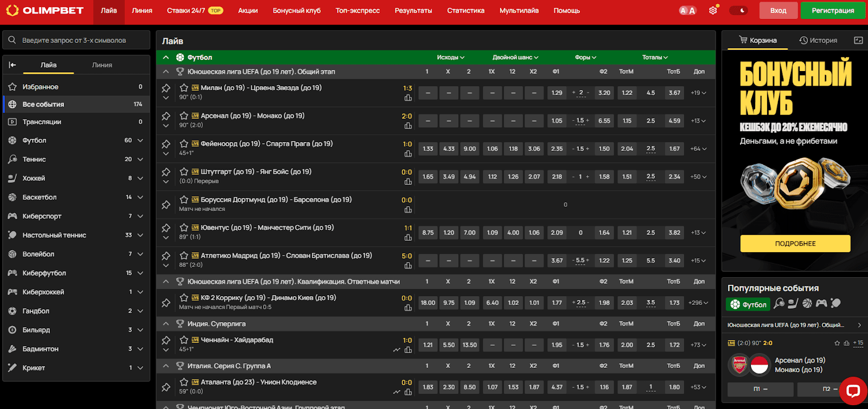Pin the Милан - Црвена Звезда match
868x409 pixels.
click(x=166, y=88)
